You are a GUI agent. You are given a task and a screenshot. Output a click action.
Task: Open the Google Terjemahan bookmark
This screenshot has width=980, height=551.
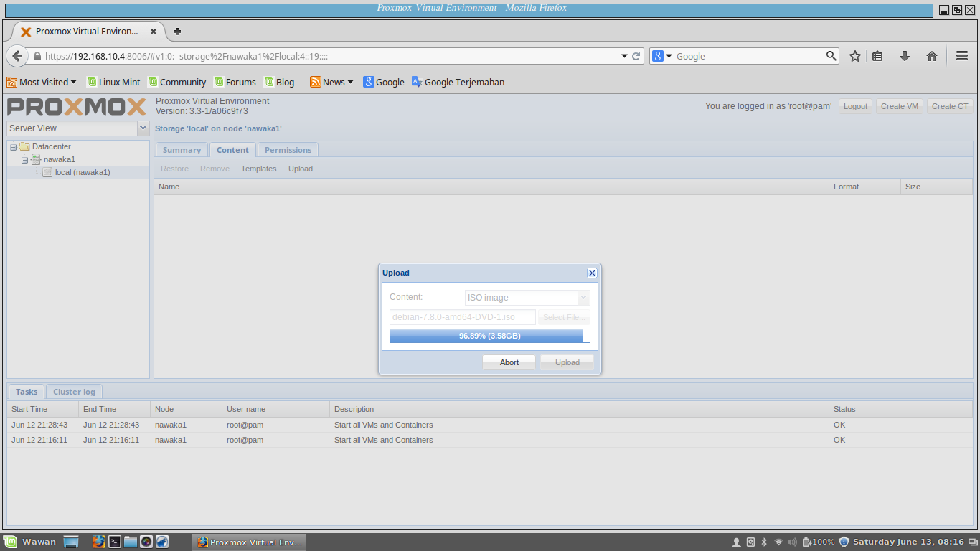point(458,82)
